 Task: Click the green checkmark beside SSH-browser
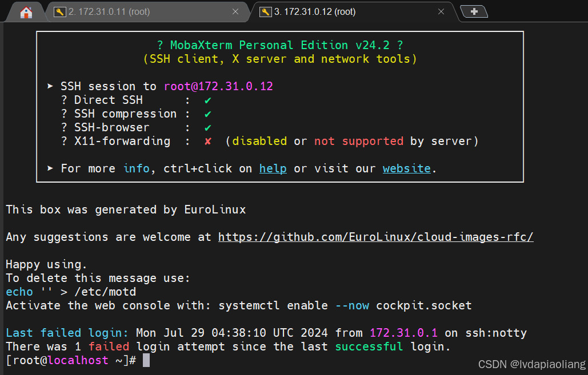(208, 127)
